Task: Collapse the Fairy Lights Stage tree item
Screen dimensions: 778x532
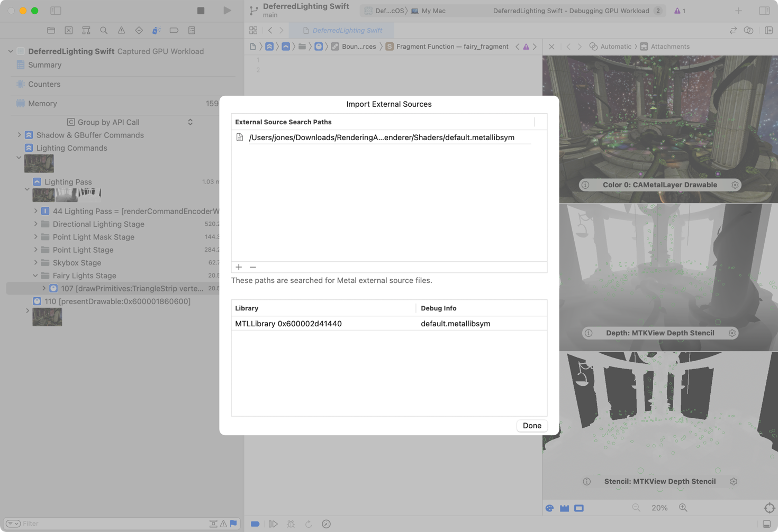Action: [x=35, y=276]
